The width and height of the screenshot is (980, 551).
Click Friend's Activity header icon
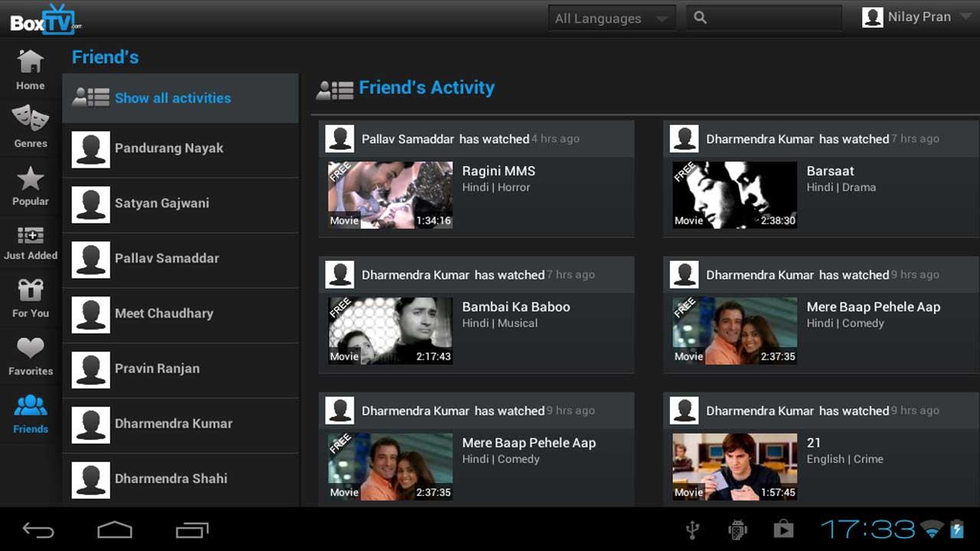(335, 90)
